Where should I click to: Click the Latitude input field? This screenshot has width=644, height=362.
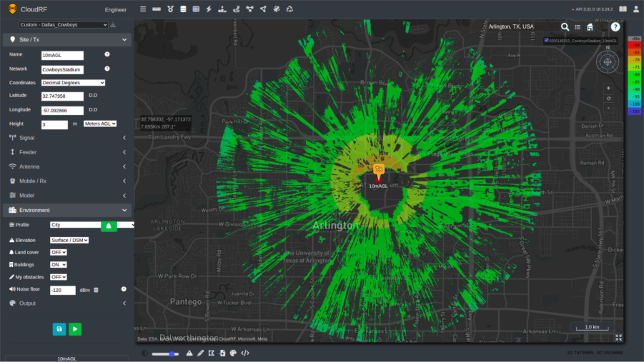click(63, 96)
